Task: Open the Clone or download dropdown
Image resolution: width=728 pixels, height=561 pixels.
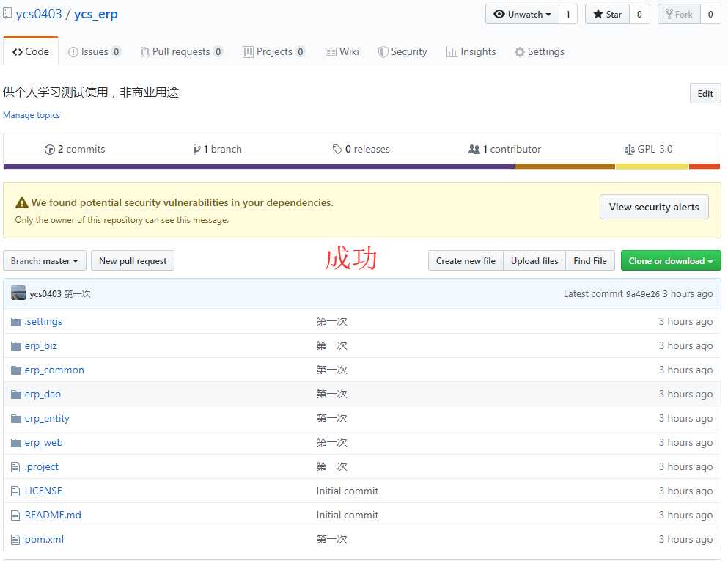Action: pyautogui.click(x=671, y=260)
